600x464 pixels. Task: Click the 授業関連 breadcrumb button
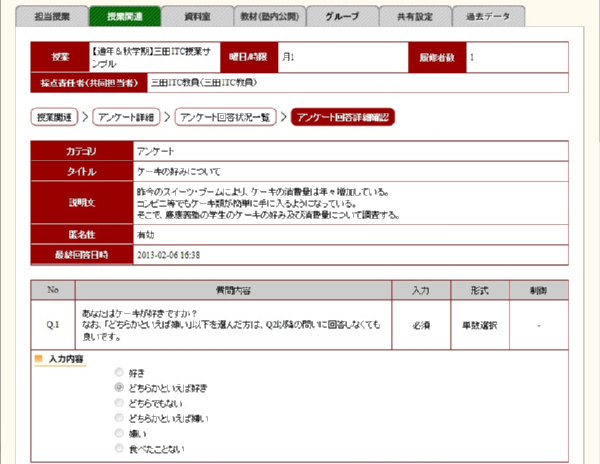[x=56, y=118]
